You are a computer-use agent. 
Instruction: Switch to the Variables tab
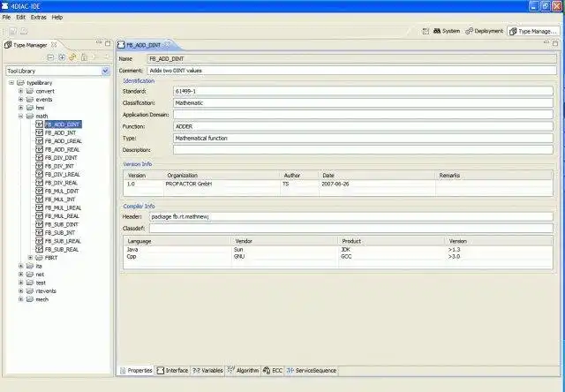click(207, 371)
